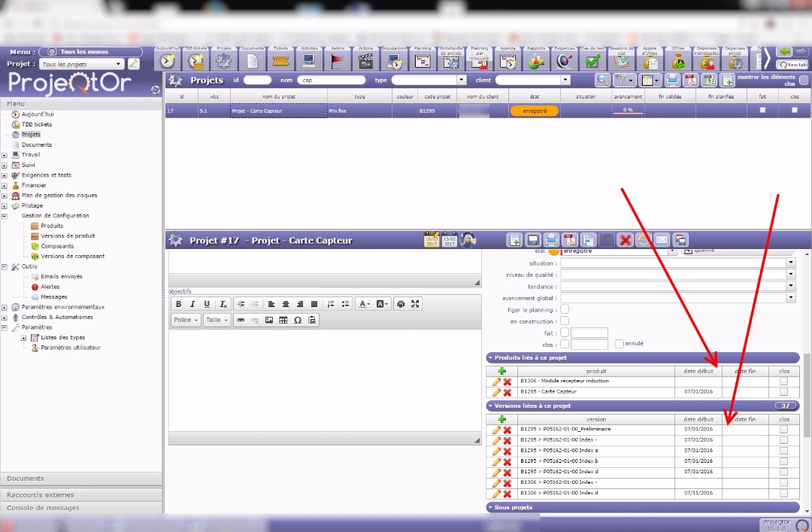Open Planning icon in top toolbar
Screen dimensions: 812x532
click(x=423, y=61)
